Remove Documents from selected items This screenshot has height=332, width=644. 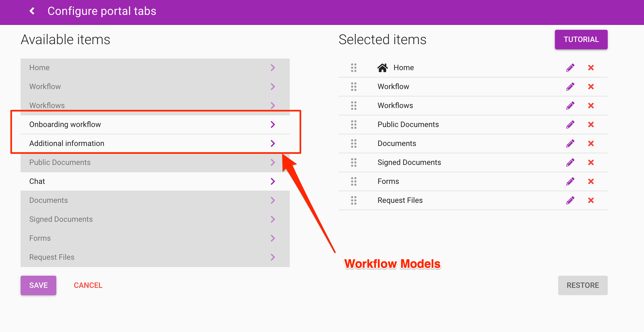tap(591, 144)
